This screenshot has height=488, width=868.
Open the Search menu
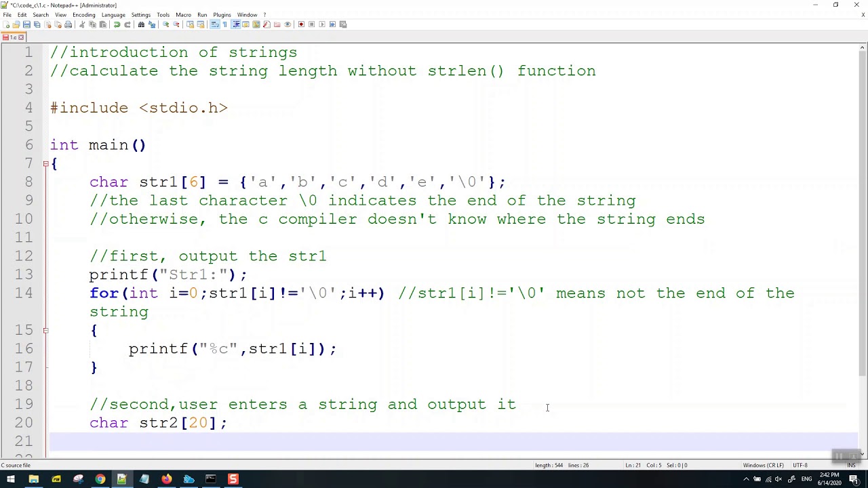41,15
